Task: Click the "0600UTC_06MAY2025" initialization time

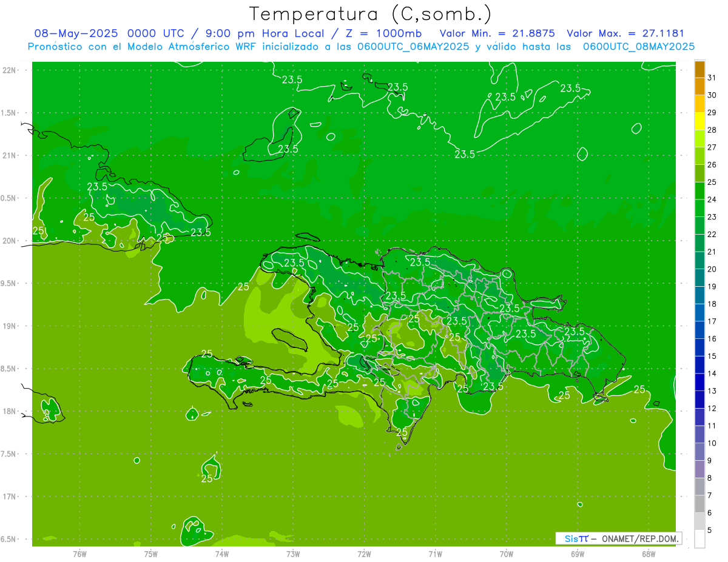Action: (x=413, y=47)
